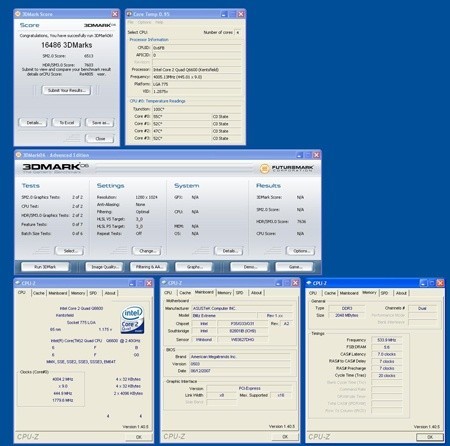450x446 pixels.
Task: Click Intel Core 2 Quad badge in CPU-Z
Action: (132, 320)
